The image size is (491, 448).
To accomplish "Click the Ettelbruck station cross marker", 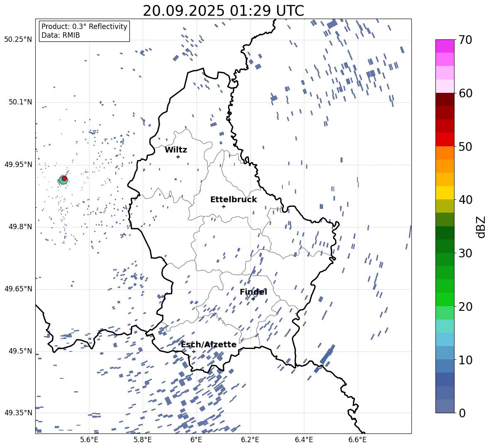I will 224,206.
